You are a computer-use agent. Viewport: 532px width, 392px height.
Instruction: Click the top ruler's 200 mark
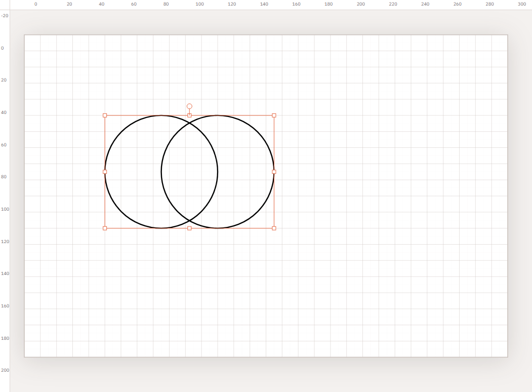point(361,4)
